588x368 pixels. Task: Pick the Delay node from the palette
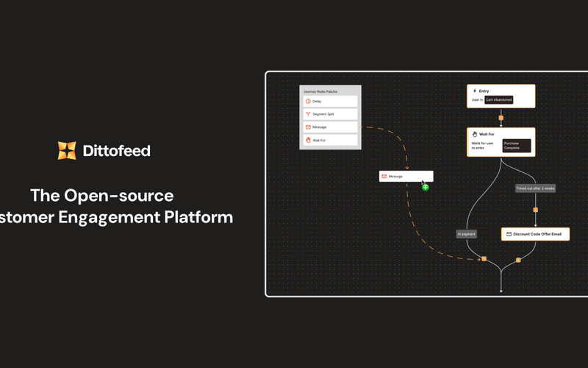pos(330,102)
